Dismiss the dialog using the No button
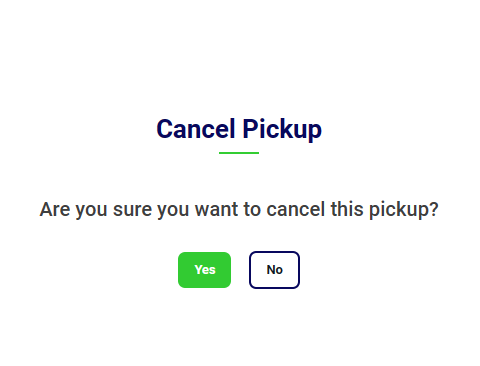The image size is (480, 366). tap(274, 270)
